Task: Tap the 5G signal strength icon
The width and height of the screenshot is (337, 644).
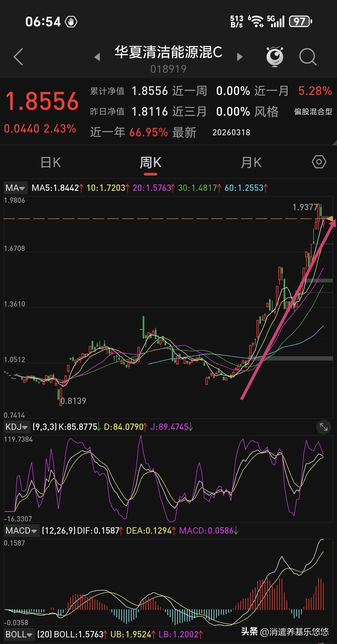Action: tap(276, 21)
